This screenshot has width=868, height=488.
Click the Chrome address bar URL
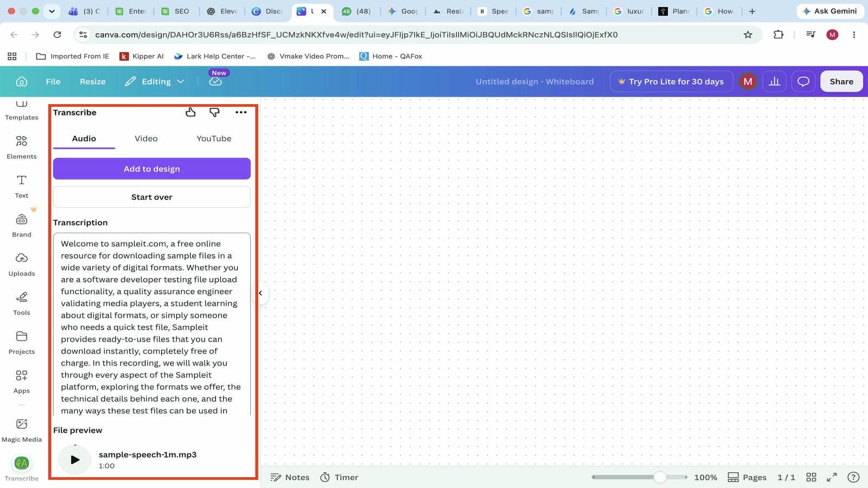[x=356, y=35]
